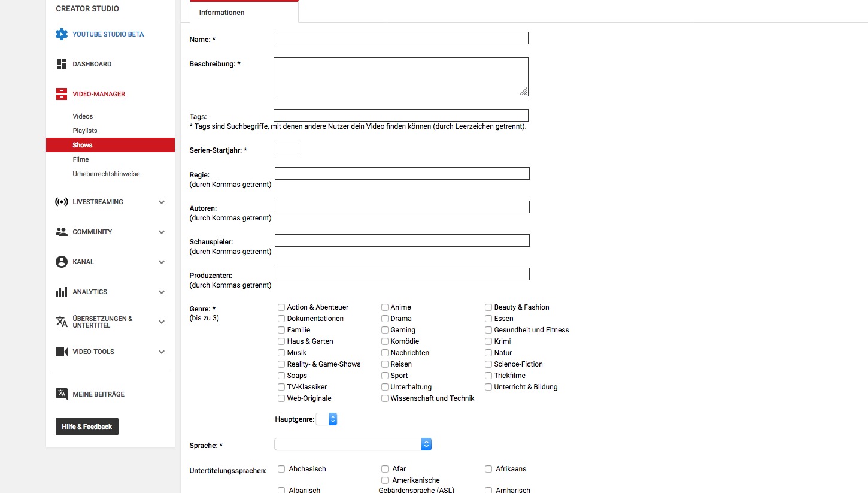Open the Hauptgenre dropdown
868x493 pixels.
click(327, 419)
